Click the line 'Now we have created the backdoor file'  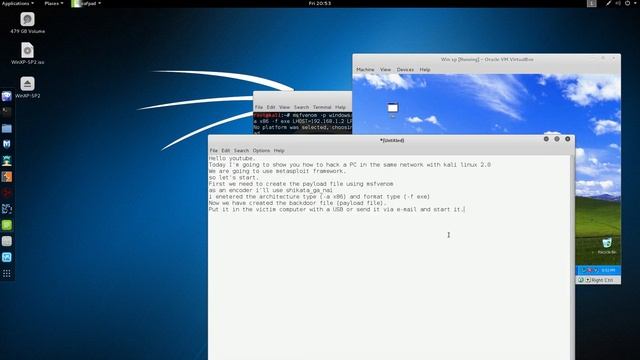point(297,203)
